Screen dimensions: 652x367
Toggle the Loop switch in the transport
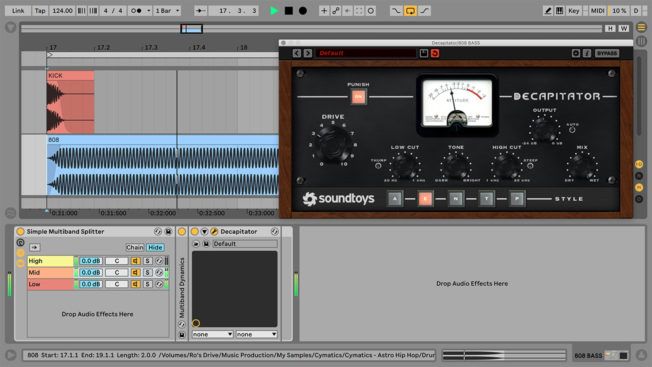tap(410, 11)
